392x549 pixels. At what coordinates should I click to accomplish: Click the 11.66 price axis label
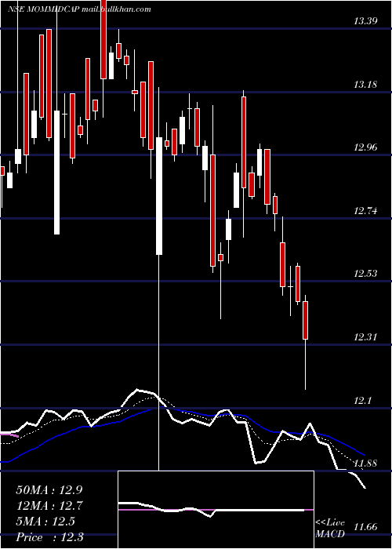[x=365, y=526]
